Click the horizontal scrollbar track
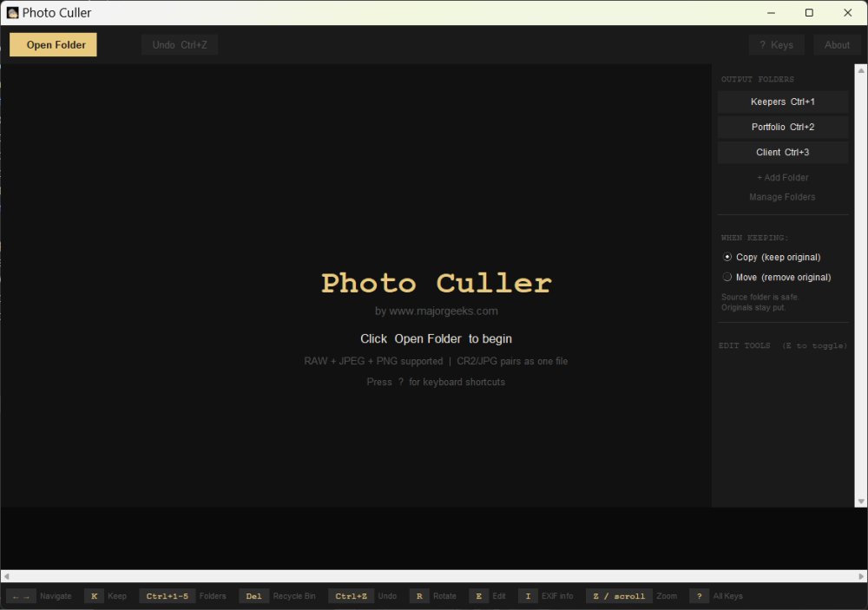Screen dimensions: 868x610 tap(434, 576)
